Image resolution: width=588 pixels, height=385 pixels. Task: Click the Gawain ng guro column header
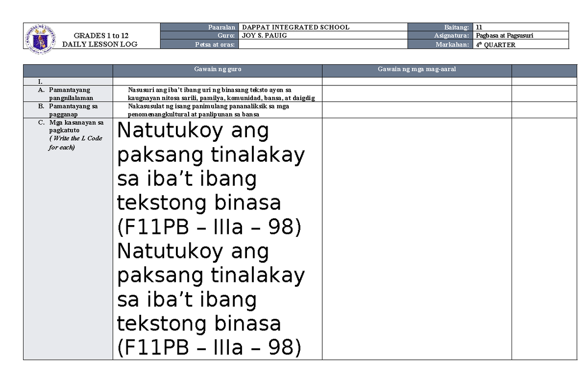point(217,69)
